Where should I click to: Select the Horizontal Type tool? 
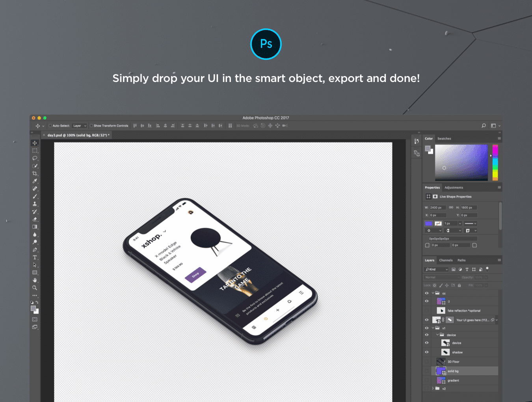point(35,257)
